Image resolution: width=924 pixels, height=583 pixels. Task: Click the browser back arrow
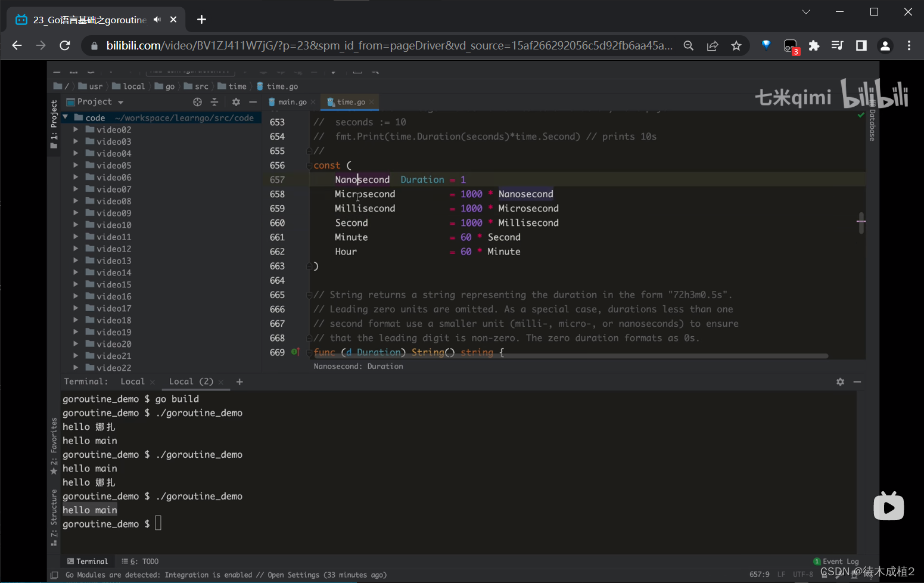coord(17,45)
